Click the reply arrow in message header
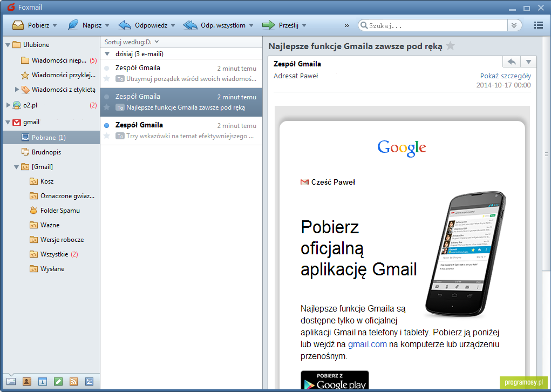 [x=512, y=62]
